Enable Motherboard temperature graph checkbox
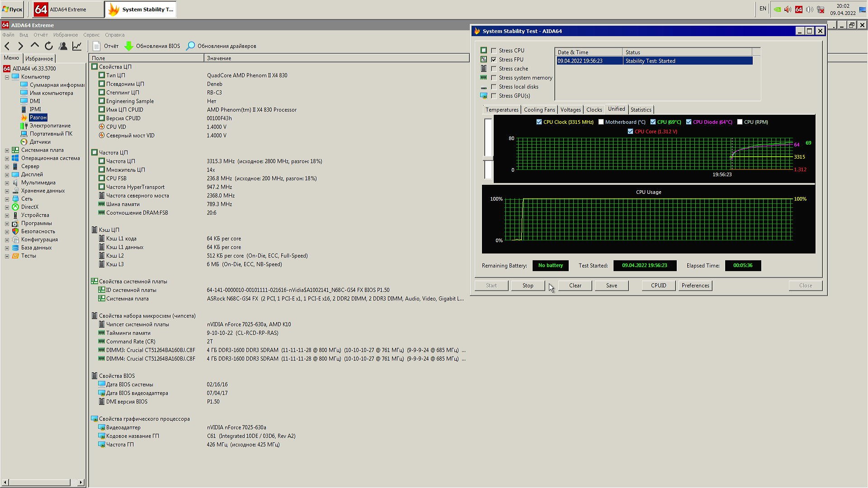 point(601,122)
